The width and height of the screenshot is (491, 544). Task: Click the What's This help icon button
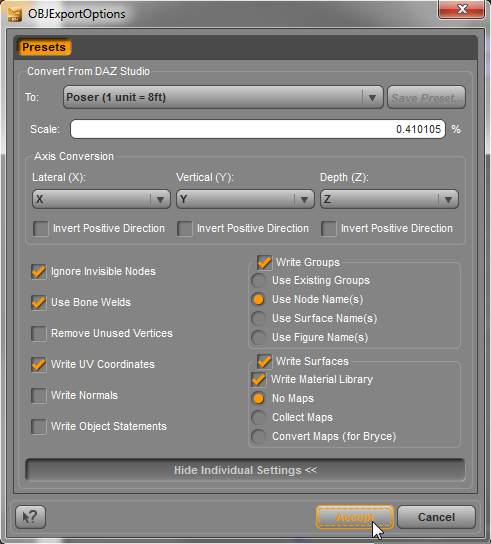pyautogui.click(x=31, y=517)
